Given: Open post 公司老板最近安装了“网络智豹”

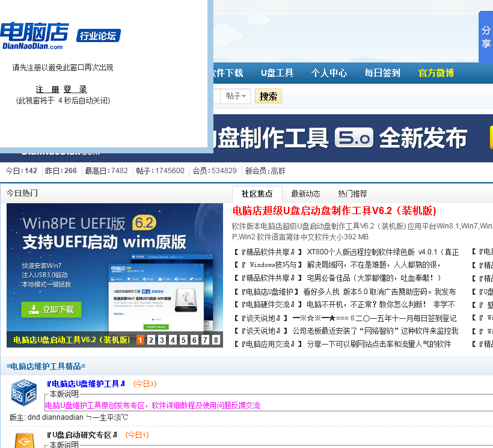Looking at the screenshot, I should point(375,331).
